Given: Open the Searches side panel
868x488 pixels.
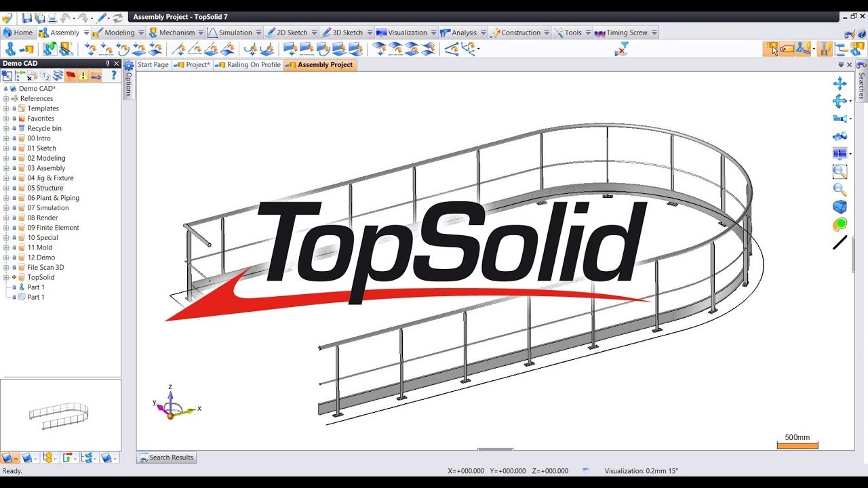Looking at the screenshot, I should tap(861, 80).
